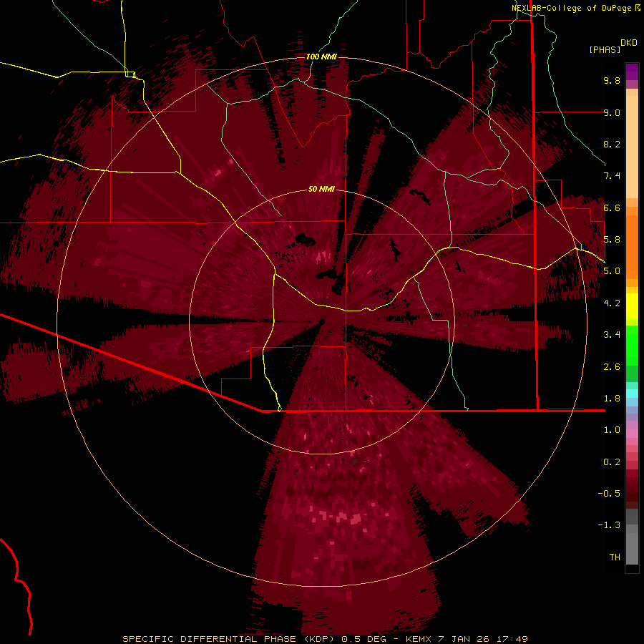Click the 0.2 scale value
The width and height of the screenshot is (644, 644).
612,462
